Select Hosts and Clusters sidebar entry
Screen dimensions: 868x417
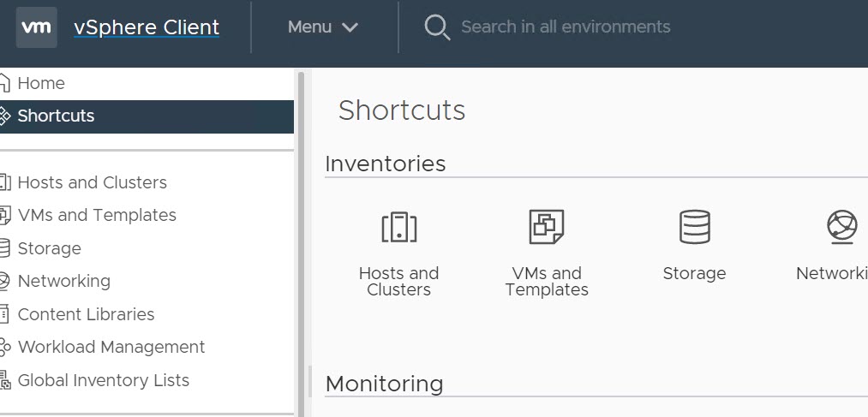(92, 182)
